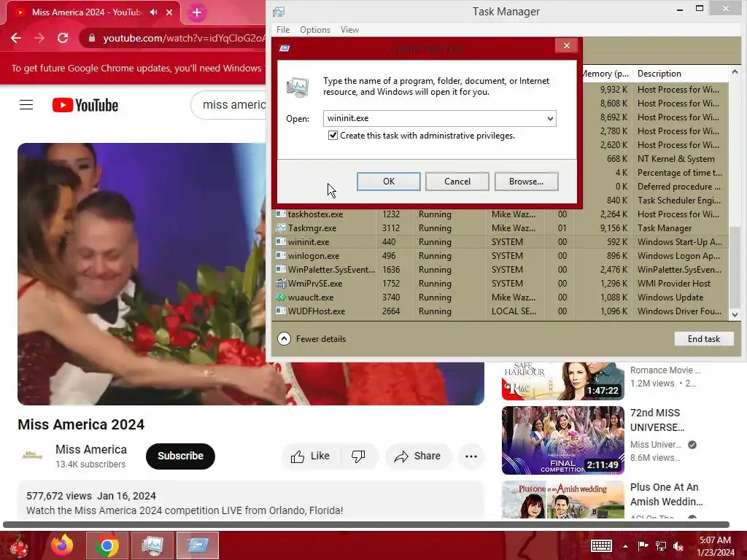Click Task Manager scrollbar down arrow

(x=735, y=314)
